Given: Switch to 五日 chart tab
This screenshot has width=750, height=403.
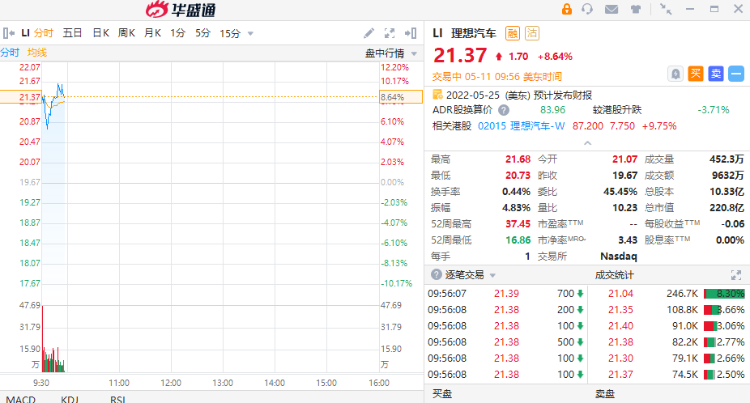Looking at the screenshot, I should 73,33.
